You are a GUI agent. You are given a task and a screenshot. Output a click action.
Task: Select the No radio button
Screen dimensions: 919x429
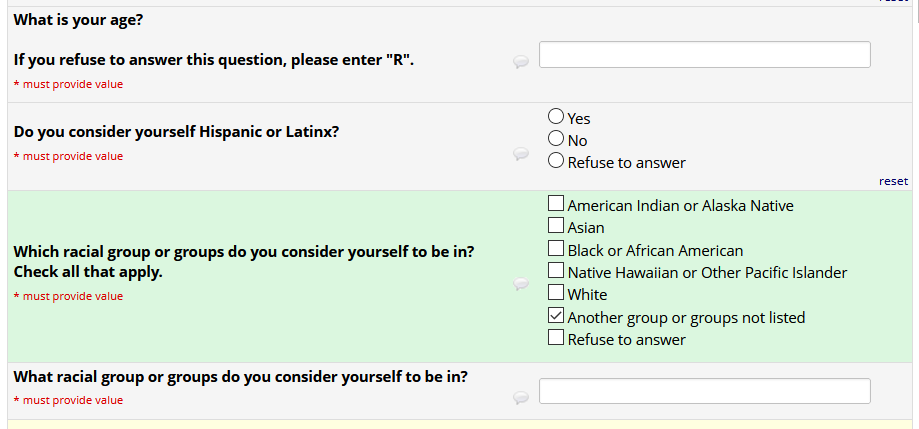click(x=557, y=139)
